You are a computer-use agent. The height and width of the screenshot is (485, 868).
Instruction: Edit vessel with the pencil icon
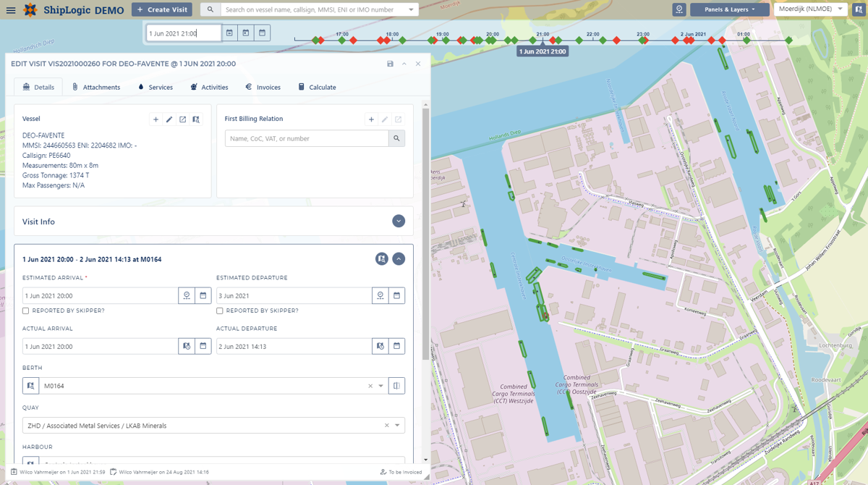[169, 119]
